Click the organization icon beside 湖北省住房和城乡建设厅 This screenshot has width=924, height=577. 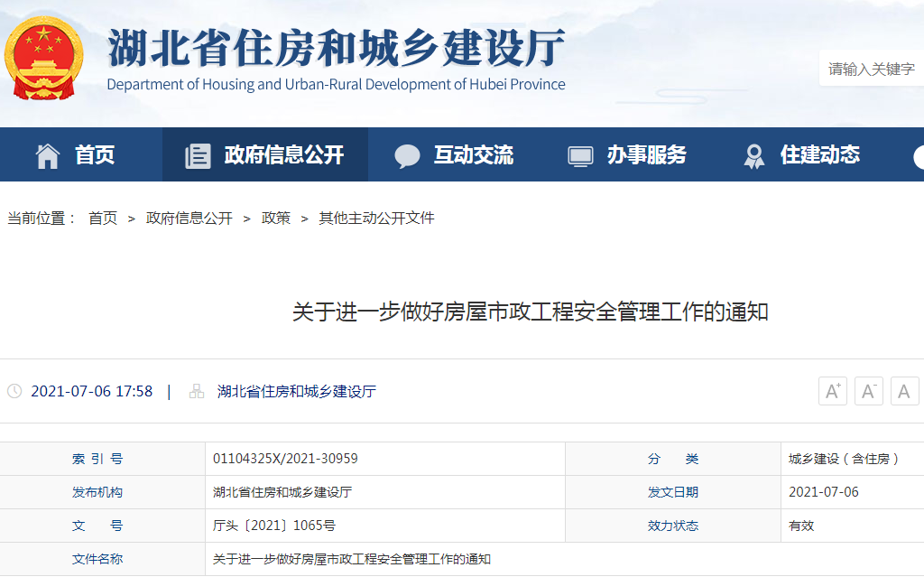[x=197, y=391]
